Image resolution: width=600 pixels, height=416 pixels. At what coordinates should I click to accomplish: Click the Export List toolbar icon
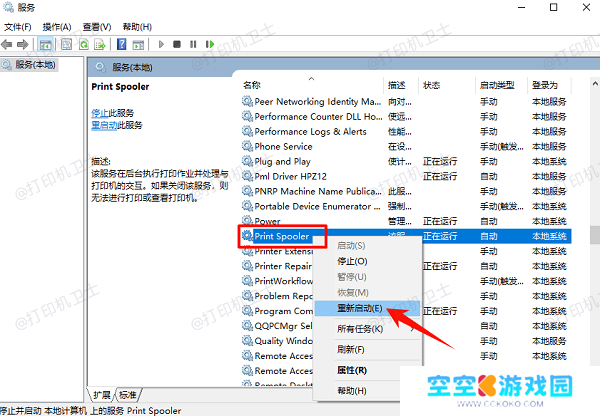102,44
